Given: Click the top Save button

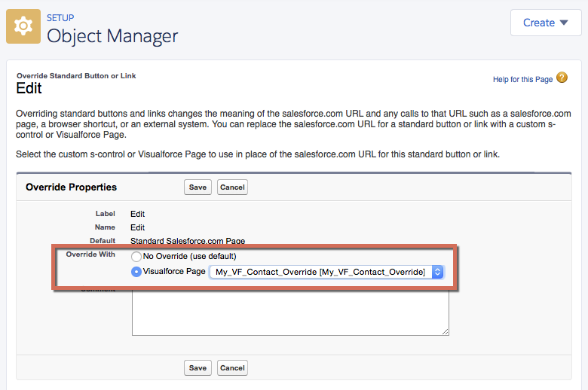Looking at the screenshot, I should [x=198, y=187].
